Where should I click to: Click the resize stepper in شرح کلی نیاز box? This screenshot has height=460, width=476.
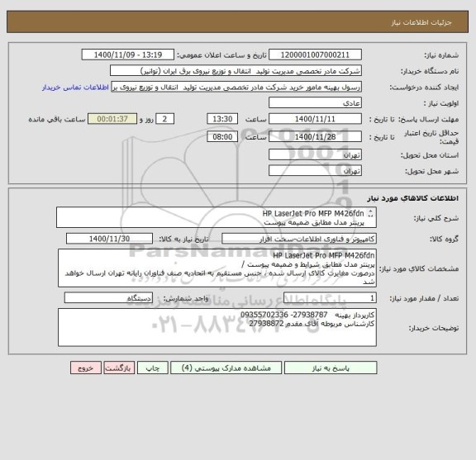(370, 214)
